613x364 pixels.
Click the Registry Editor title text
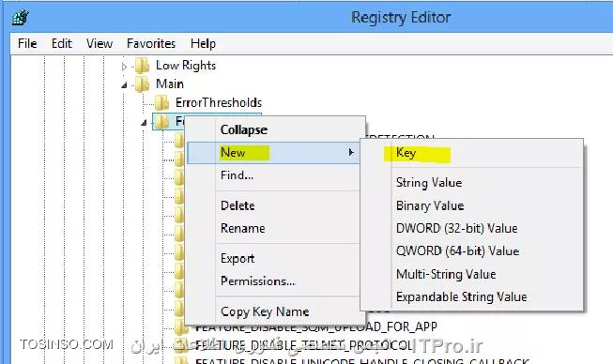pos(401,18)
